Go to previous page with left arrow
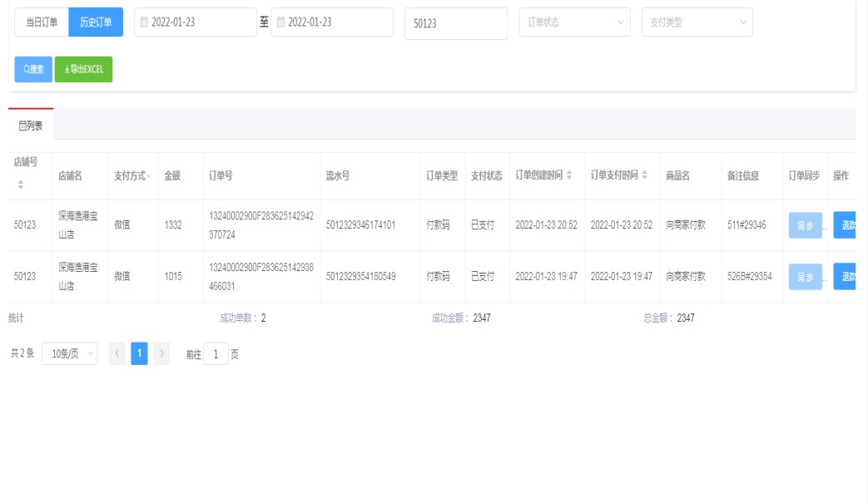868x503 pixels. pos(117,353)
